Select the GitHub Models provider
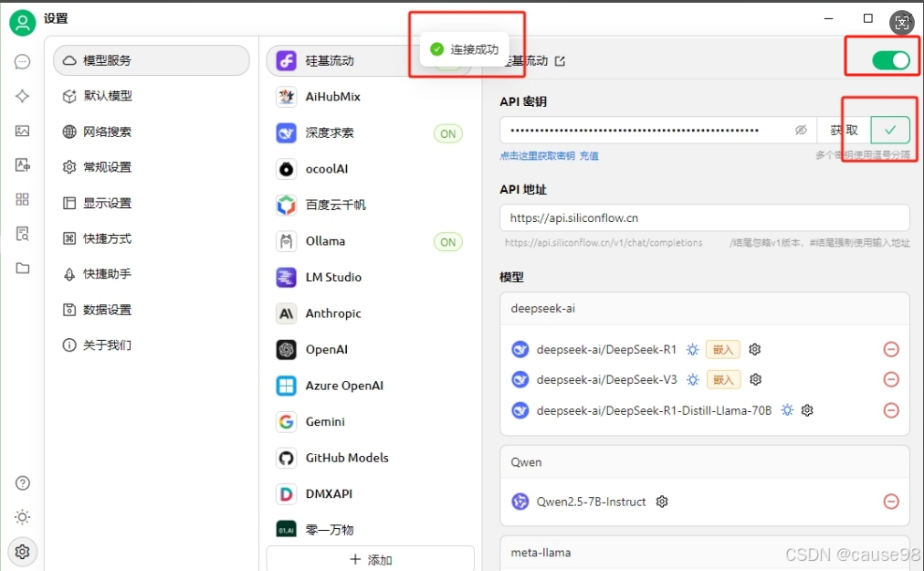This screenshot has width=924, height=571. point(369,458)
